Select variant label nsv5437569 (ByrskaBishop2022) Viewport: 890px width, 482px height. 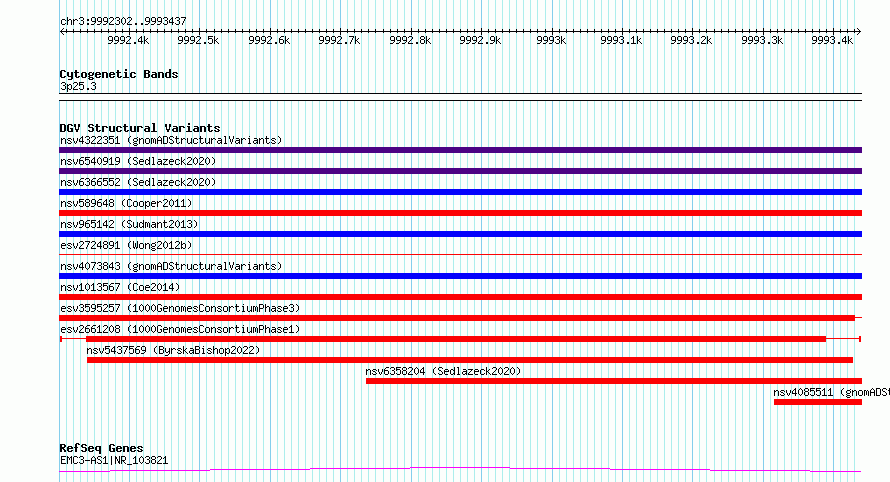pyautogui.click(x=173, y=350)
